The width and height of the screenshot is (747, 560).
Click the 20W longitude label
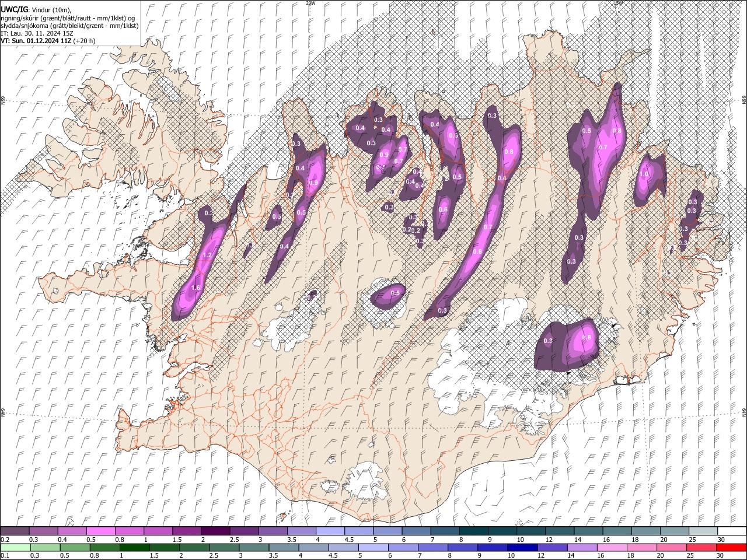(310, 3)
